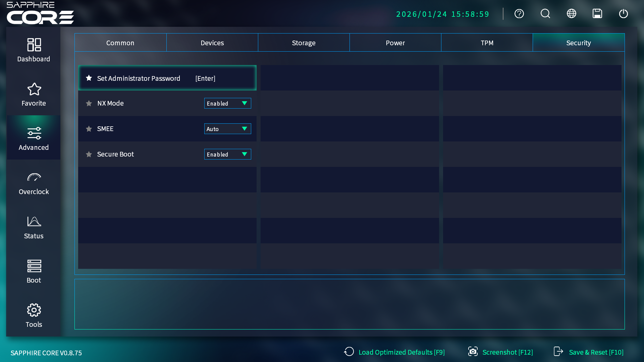Open the Tools gear section
The image size is (644, 362).
click(x=34, y=316)
